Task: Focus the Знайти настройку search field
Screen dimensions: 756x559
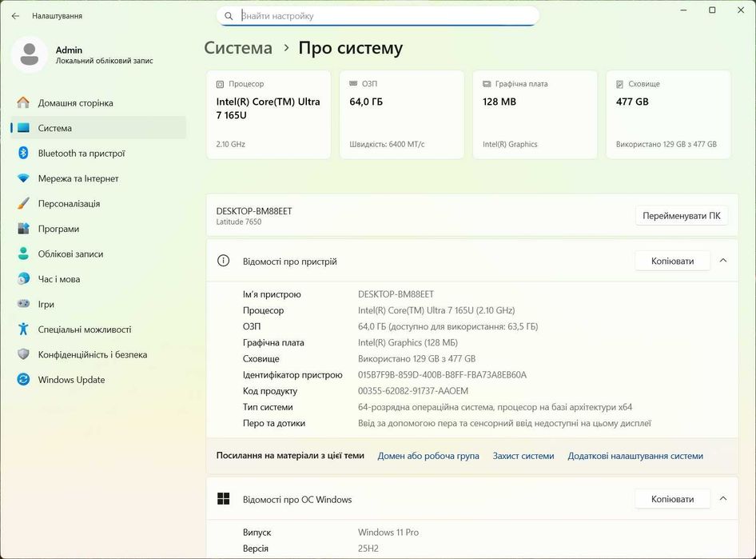Action: point(378,16)
